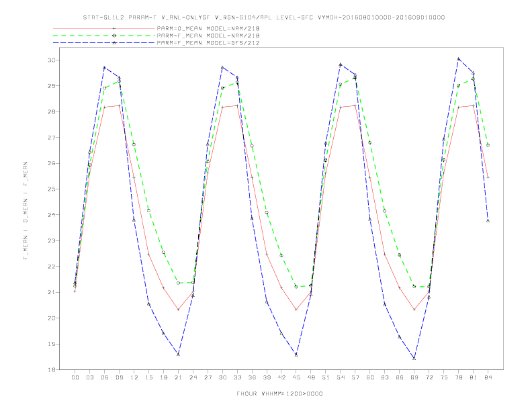Viewport: 532px width, 411px height.
Task: Click x-axis forecast hour label 81
Action: coord(474,377)
